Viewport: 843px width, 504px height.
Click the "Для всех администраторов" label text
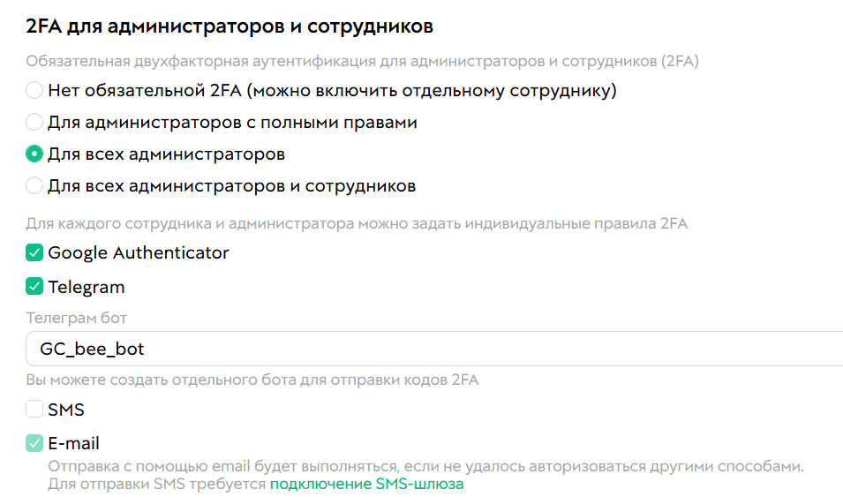tap(166, 154)
